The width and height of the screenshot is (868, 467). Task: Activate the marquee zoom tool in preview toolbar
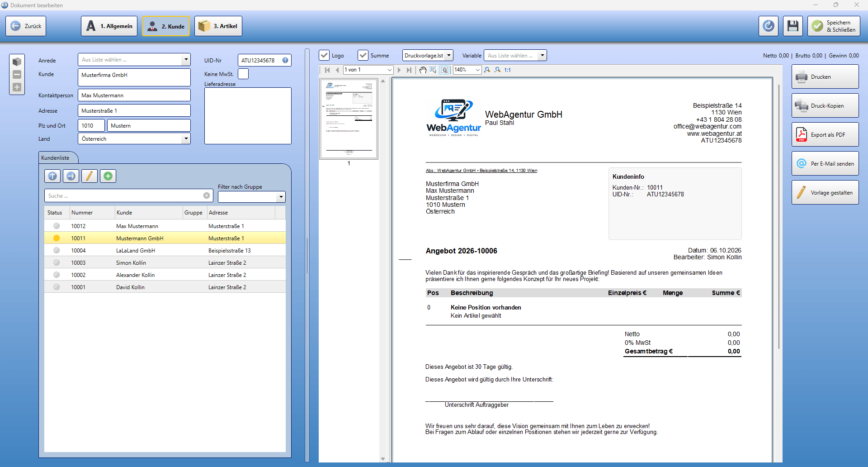(x=444, y=70)
